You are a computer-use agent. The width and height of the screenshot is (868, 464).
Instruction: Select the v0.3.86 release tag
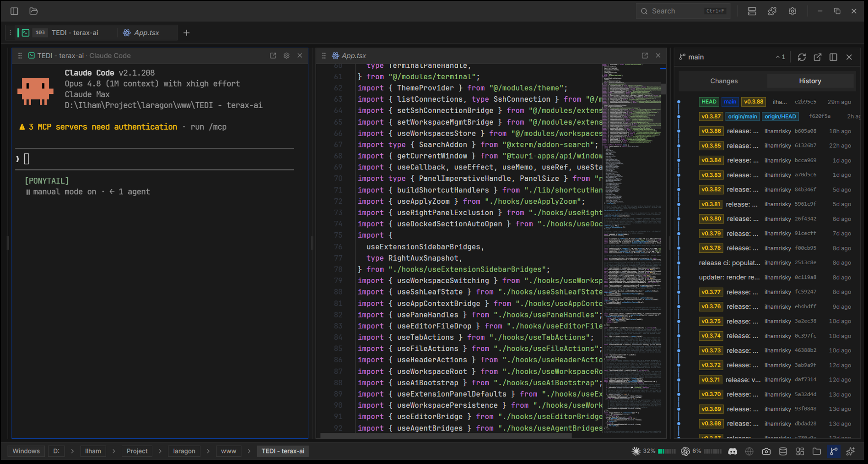tap(711, 131)
